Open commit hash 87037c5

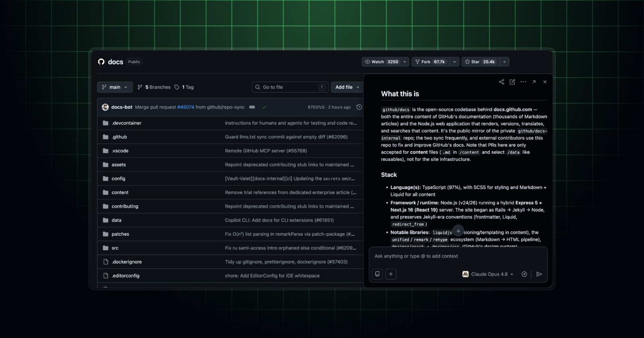point(316,107)
